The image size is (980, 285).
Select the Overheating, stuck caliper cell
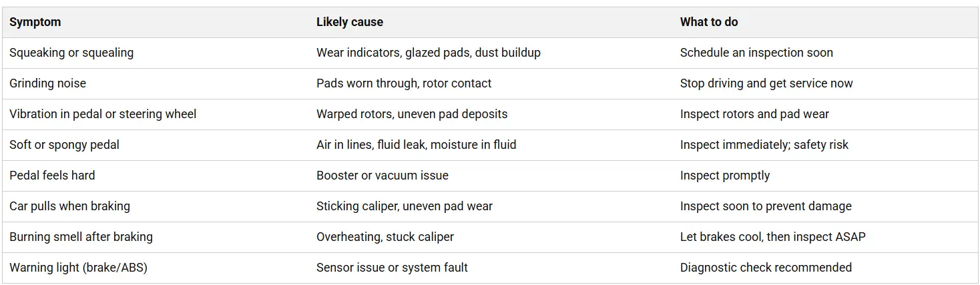click(385, 237)
